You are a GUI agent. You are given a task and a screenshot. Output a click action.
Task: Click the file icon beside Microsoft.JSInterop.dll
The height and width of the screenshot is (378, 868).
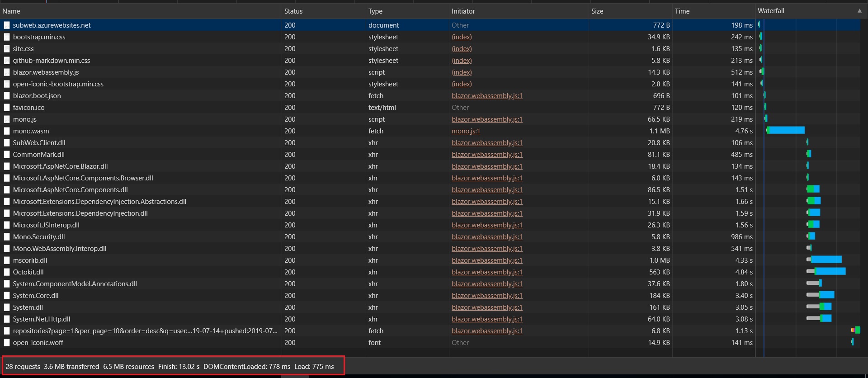pos(7,225)
